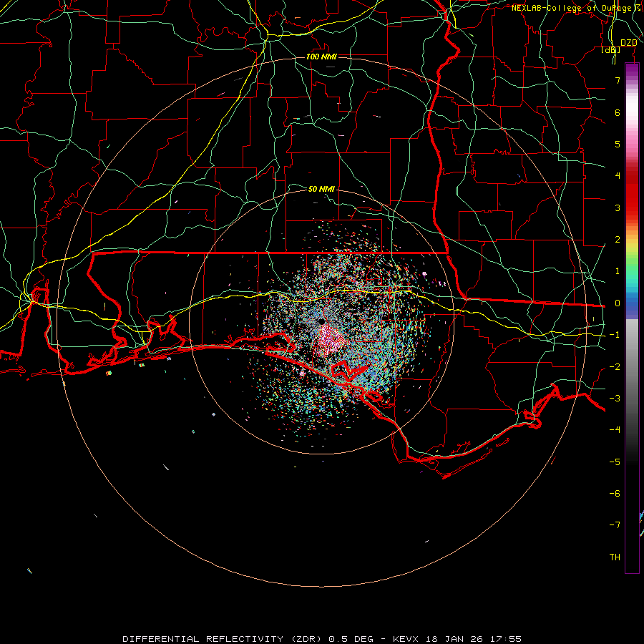
Task: Click the -4 tick label on the scale
Action: pyautogui.click(x=615, y=430)
